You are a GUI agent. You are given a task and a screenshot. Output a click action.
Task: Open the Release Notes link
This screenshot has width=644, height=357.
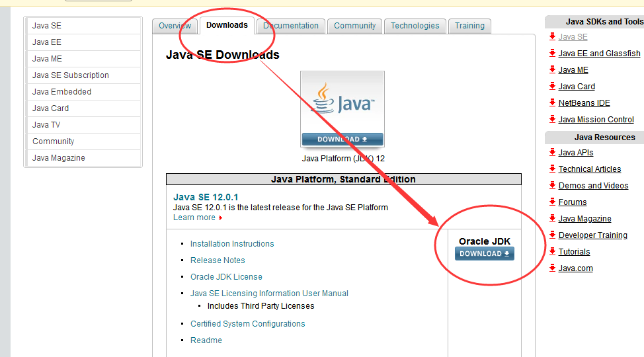click(x=218, y=260)
